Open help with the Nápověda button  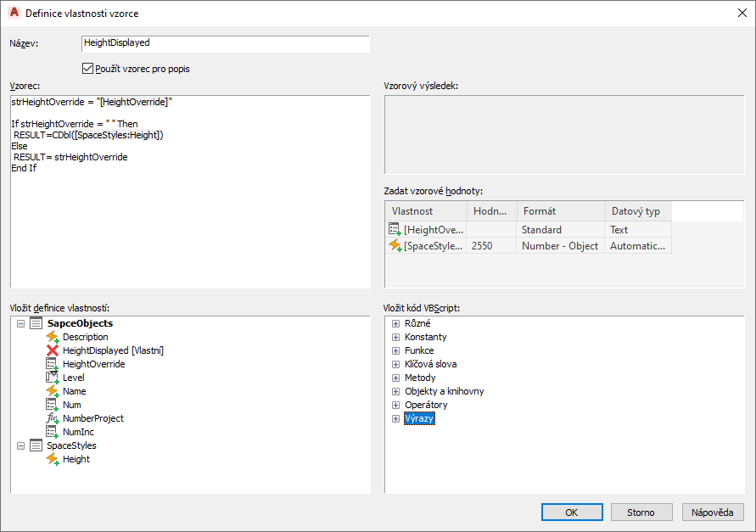point(713,512)
